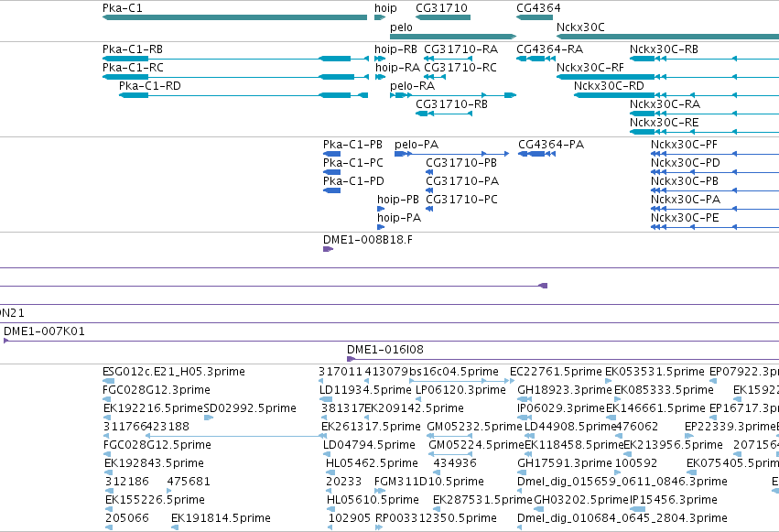Select transcript Pka-C1-RD label

(150, 86)
